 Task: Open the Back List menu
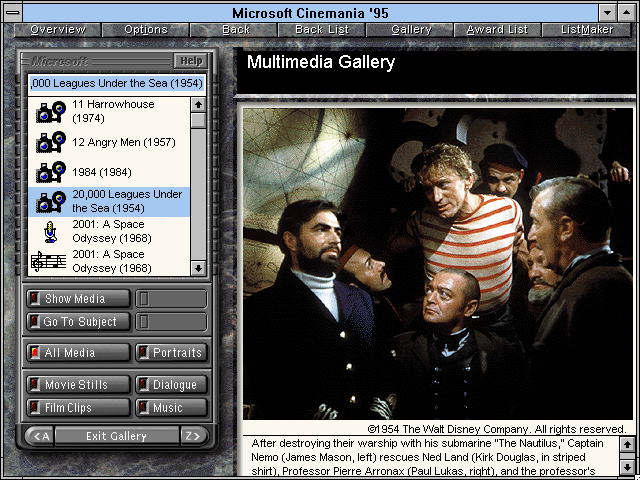(322, 30)
